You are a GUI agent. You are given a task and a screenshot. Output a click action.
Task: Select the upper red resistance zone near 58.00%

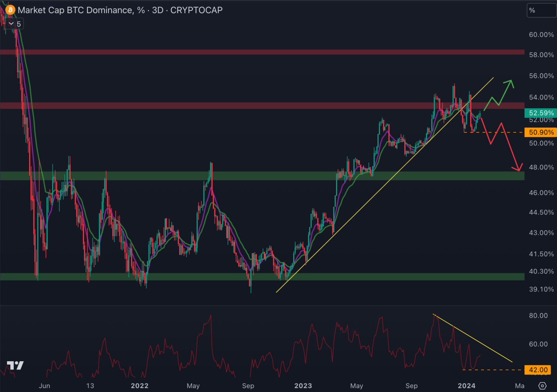(254, 52)
